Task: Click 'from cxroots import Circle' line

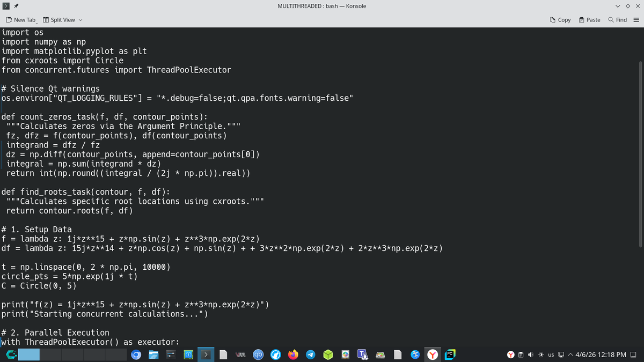Action: coord(63,61)
